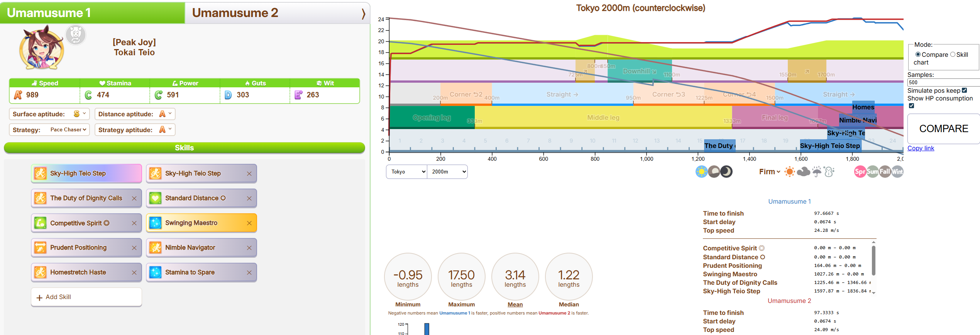Select the Winter season icon
The image size is (980, 335).
pyautogui.click(x=897, y=172)
